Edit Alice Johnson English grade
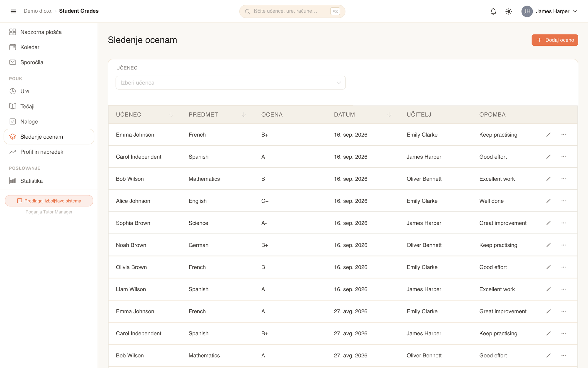The image size is (588, 368). 548,201
